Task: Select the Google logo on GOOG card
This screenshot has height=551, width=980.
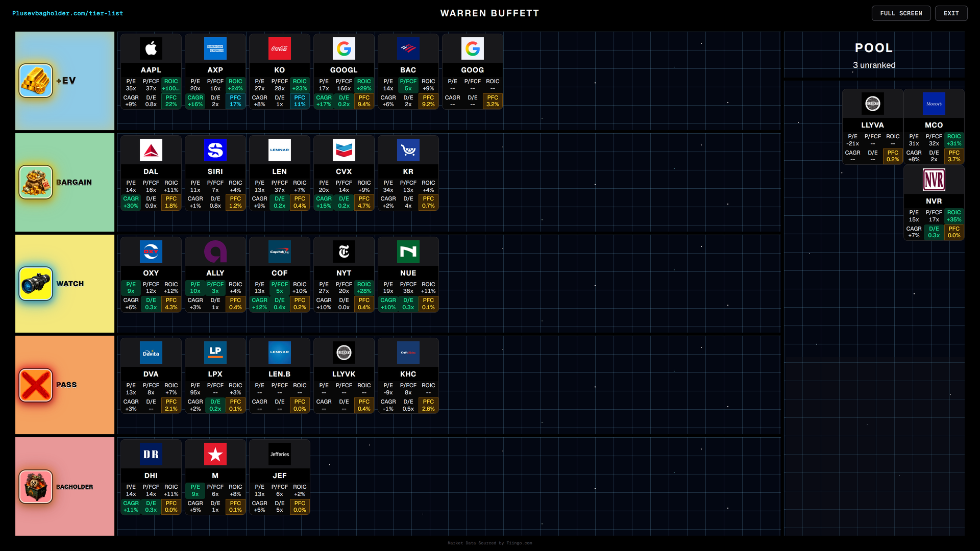Action: point(473,48)
